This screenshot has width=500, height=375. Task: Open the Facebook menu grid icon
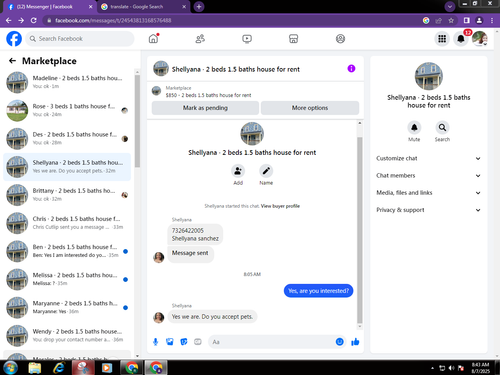tap(442, 39)
